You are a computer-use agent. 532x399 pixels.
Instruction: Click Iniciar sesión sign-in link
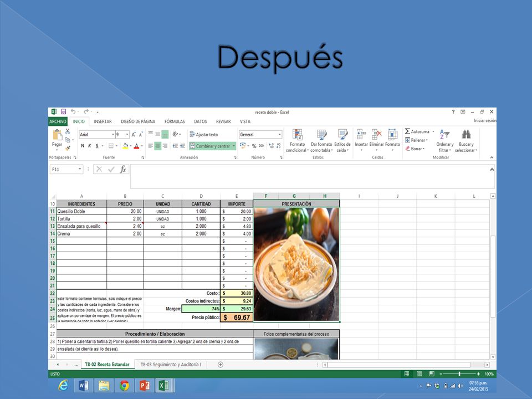point(485,120)
